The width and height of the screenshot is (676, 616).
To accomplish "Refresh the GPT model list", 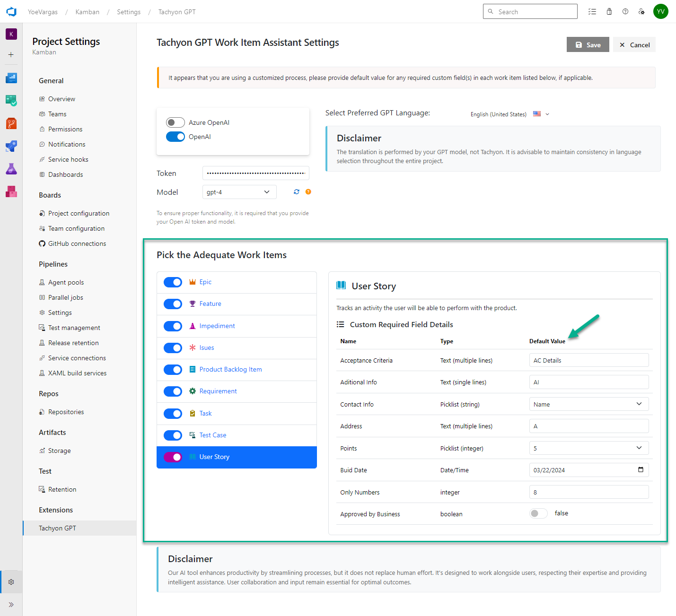I will 297,192.
